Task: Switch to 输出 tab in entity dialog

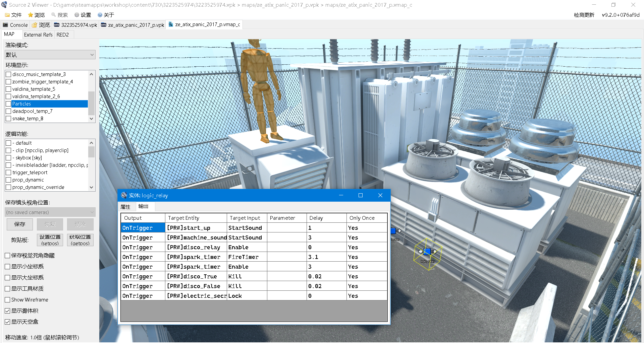Action: [x=144, y=206]
